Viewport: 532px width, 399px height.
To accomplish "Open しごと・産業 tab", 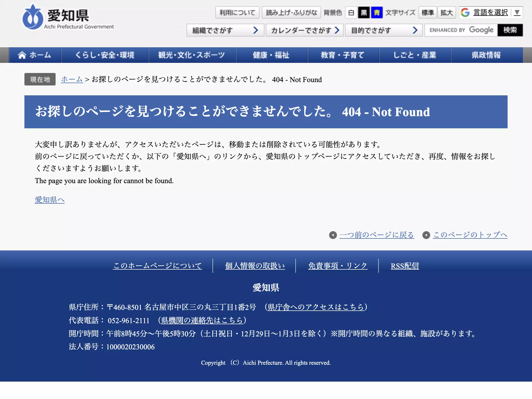I will (x=415, y=55).
